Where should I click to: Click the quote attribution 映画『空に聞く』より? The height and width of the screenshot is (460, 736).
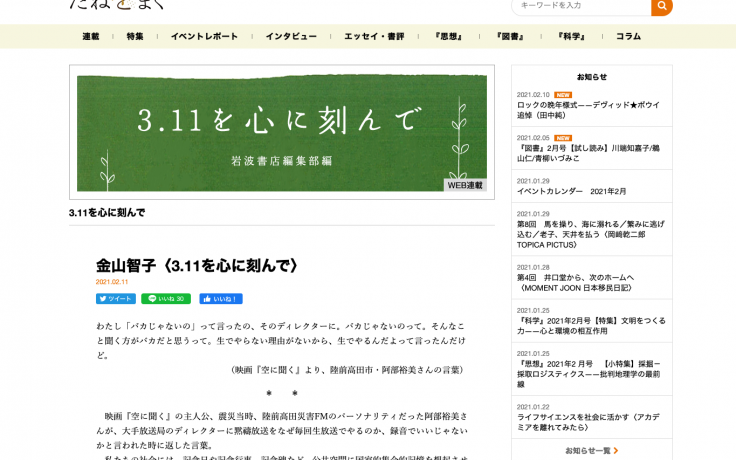tap(347, 370)
